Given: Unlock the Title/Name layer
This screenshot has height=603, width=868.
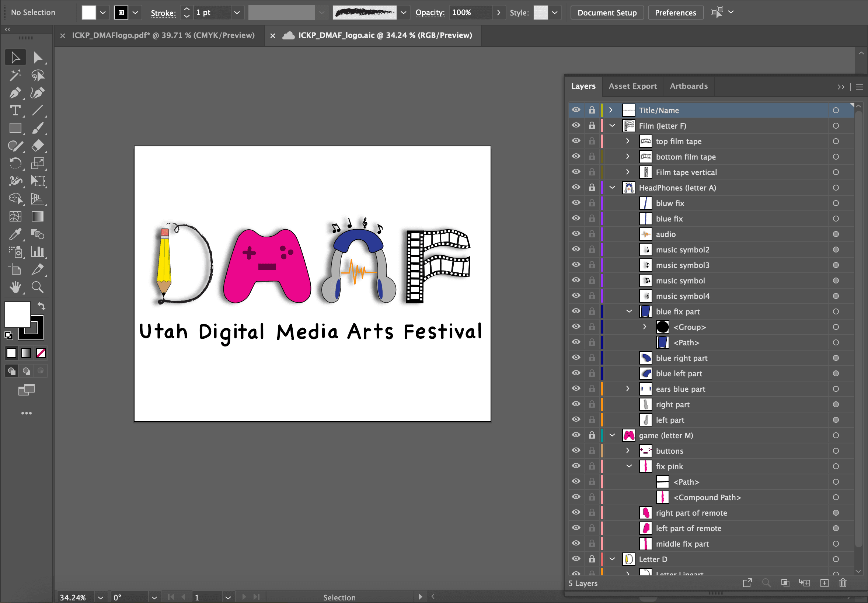Looking at the screenshot, I should (592, 110).
